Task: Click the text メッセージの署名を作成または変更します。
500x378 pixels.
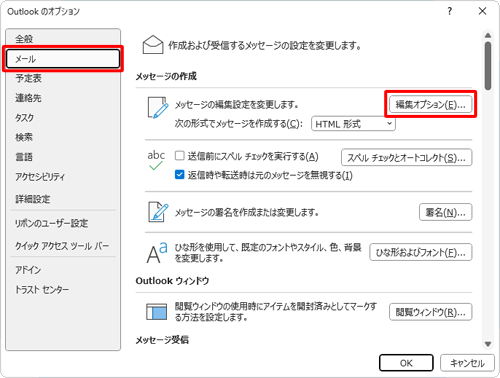Action: (247, 212)
